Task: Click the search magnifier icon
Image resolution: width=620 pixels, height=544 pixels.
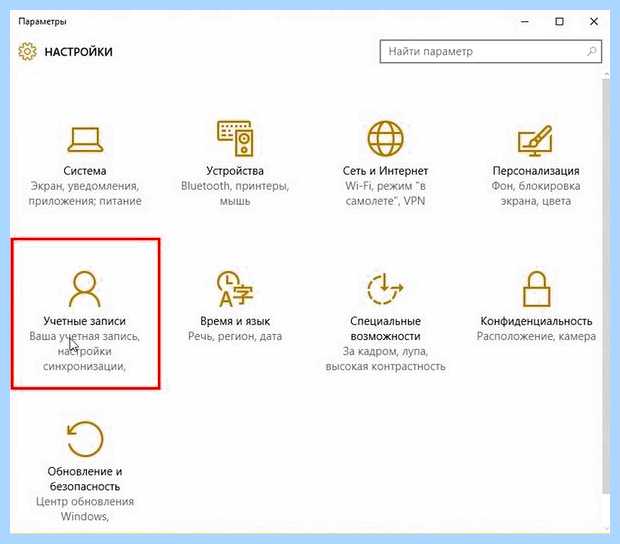Action: pyautogui.click(x=592, y=51)
